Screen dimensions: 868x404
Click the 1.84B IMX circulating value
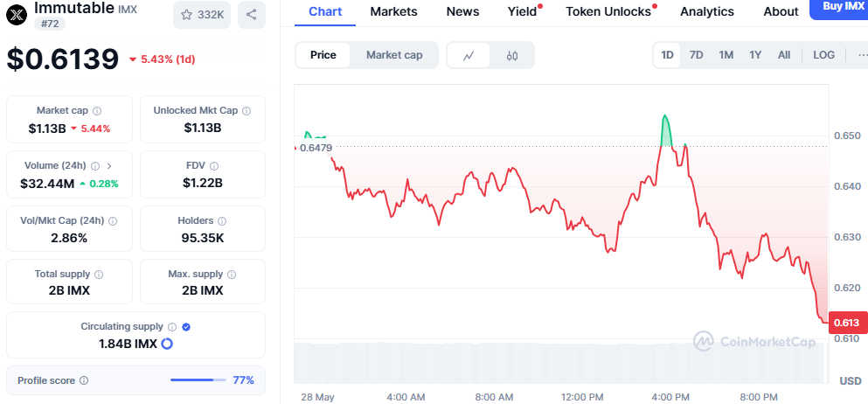pos(128,344)
